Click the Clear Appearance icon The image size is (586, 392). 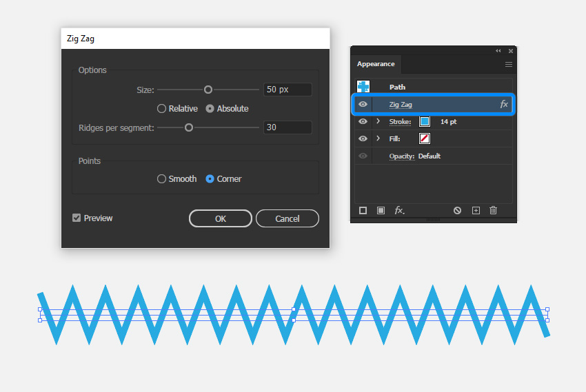coord(457,210)
